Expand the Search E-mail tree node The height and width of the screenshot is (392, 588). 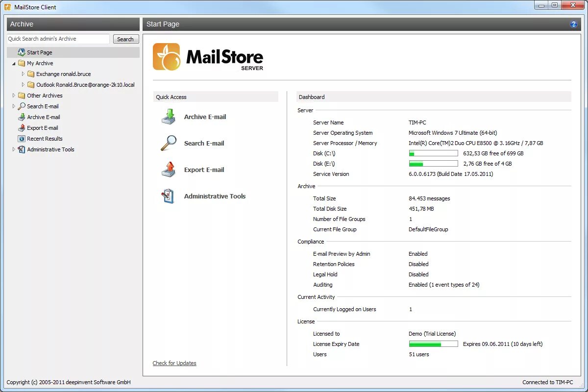[x=14, y=106]
